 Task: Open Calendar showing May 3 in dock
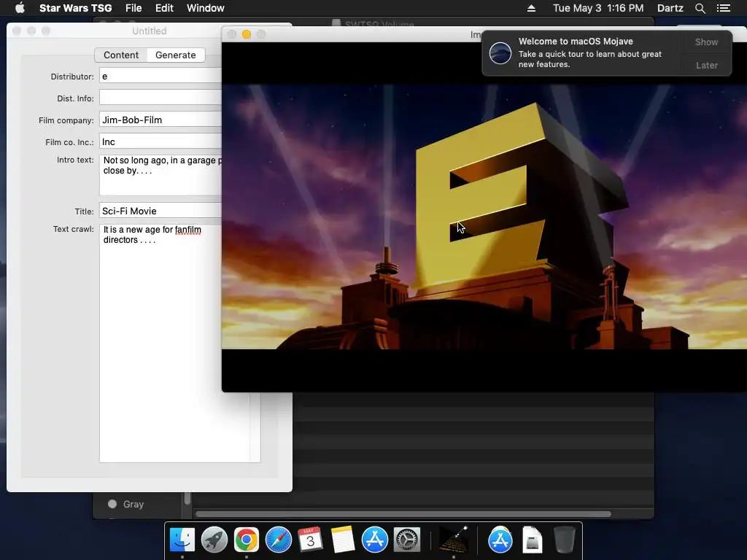tap(310, 540)
